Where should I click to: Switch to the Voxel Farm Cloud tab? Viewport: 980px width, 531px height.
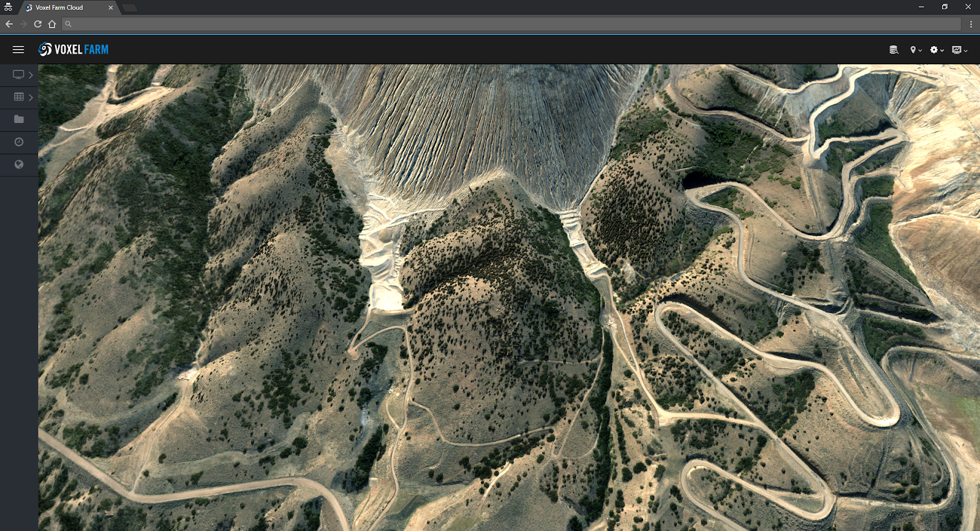[x=69, y=7]
